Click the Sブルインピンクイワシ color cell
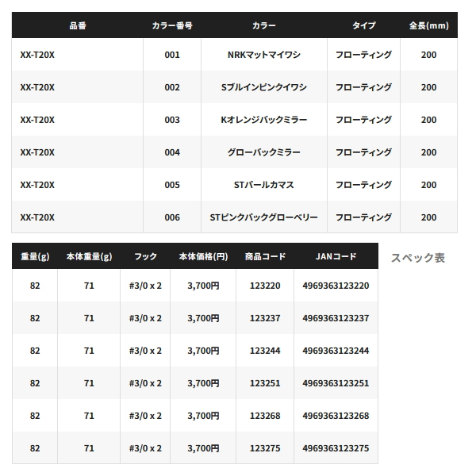This screenshot has width=476, height=476. coord(264,87)
